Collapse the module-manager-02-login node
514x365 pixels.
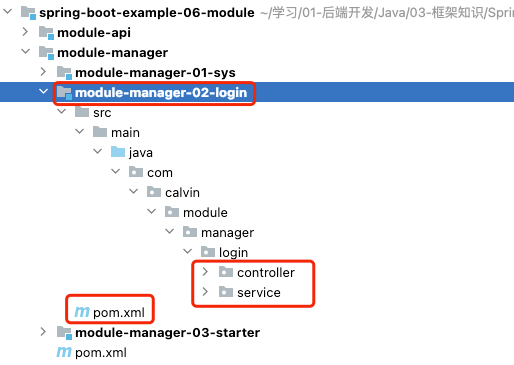(43, 91)
